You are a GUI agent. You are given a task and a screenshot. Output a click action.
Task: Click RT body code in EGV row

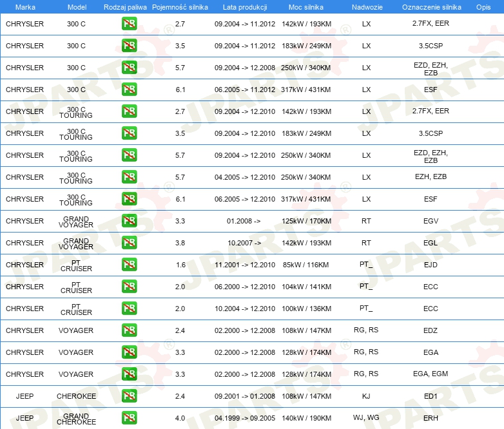pos(366,221)
